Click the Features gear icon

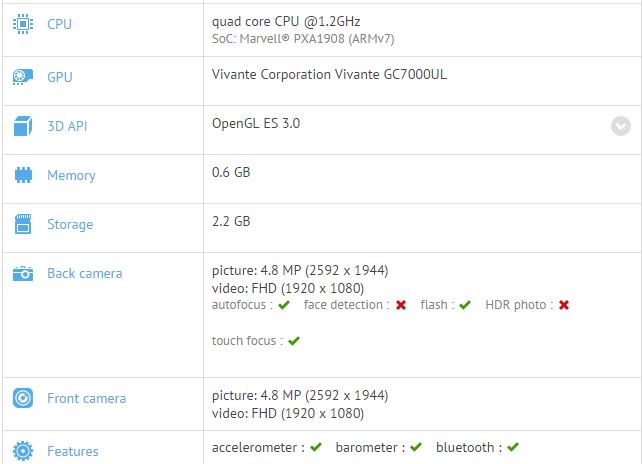click(23, 451)
